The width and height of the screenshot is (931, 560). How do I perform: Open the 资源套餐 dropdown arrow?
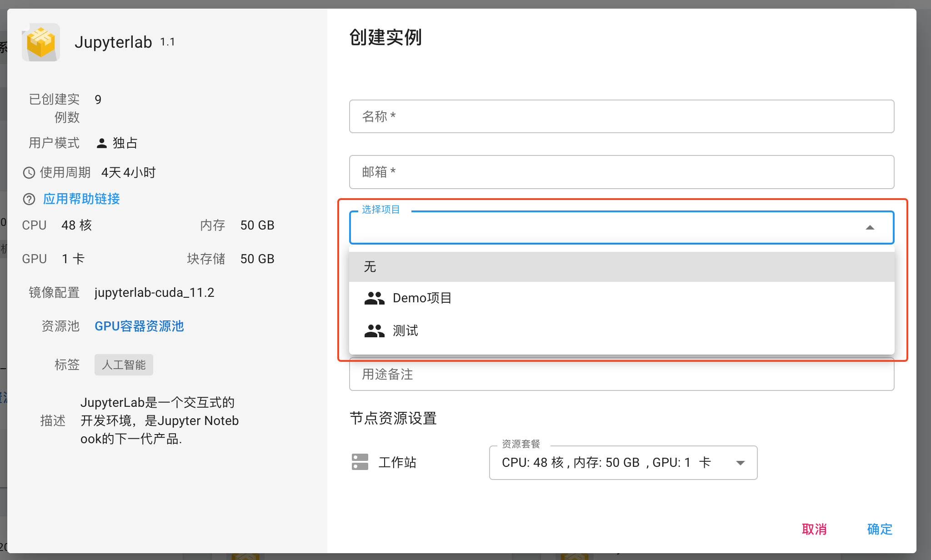(x=741, y=463)
